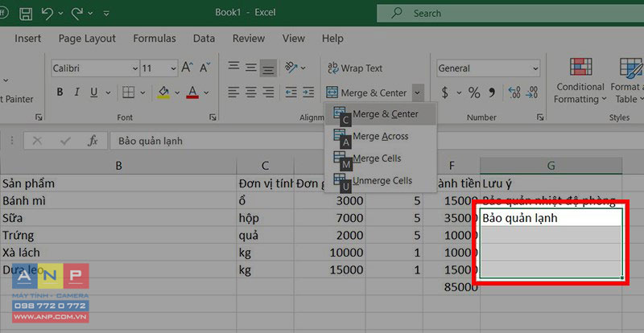Open Font Settings dialog launcher
644x333 pixels.
pos(213,117)
